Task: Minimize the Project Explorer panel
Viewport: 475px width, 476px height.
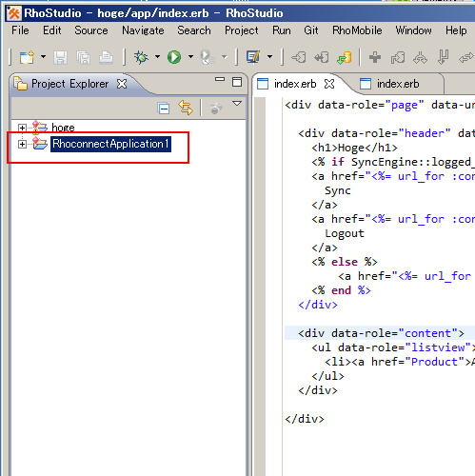Action: point(220,79)
